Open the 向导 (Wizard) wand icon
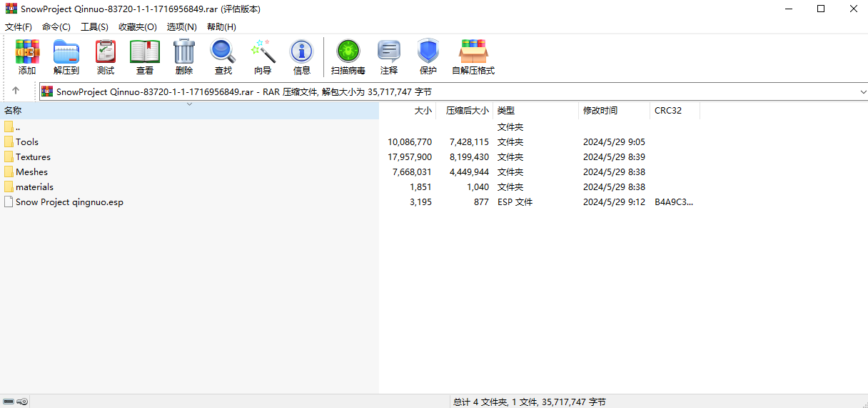This screenshot has height=408, width=868. click(x=263, y=51)
